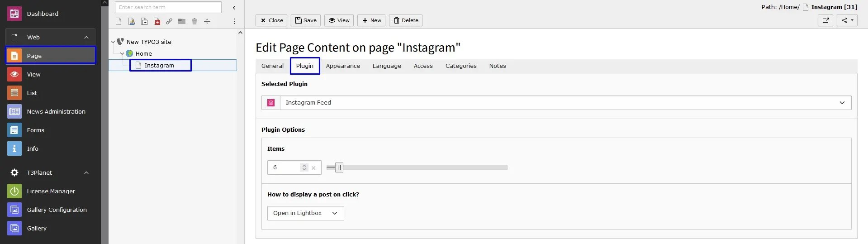Collapse the Web module group

pyautogui.click(x=86, y=37)
